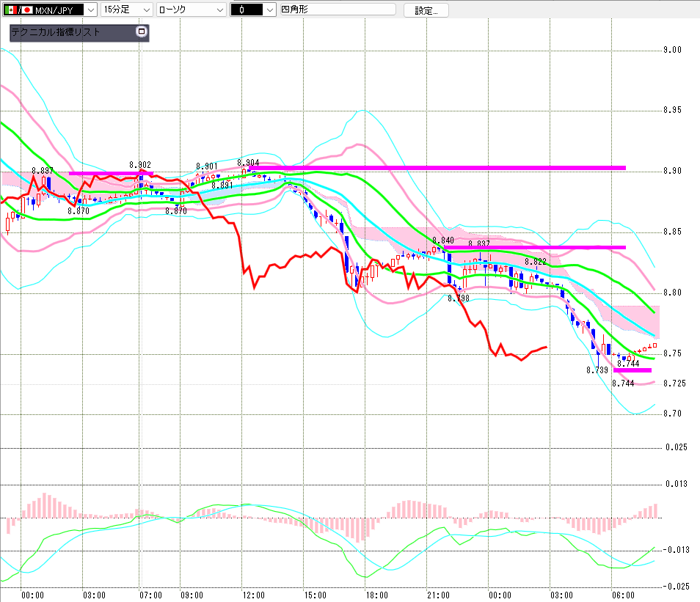Click the テクニカル指標リスト panel title
Image resolution: width=700 pixels, height=602 pixels.
click(55, 32)
